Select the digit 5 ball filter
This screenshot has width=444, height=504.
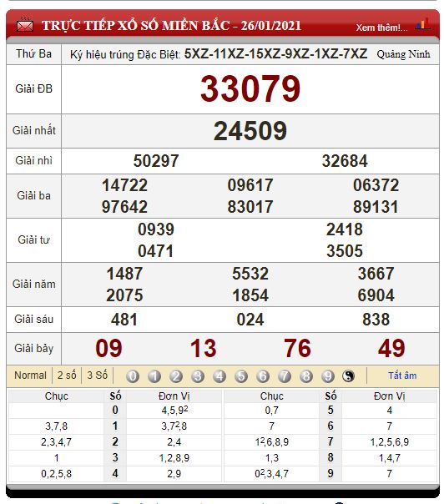point(241,375)
